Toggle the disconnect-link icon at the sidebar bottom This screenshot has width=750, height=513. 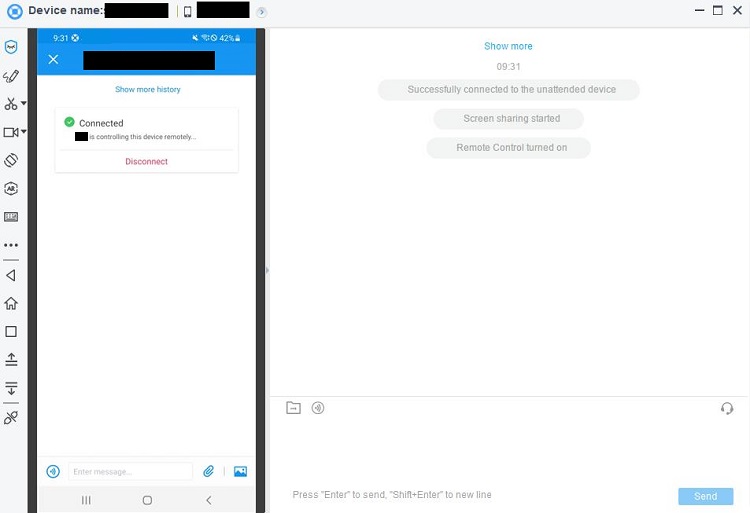(x=11, y=417)
